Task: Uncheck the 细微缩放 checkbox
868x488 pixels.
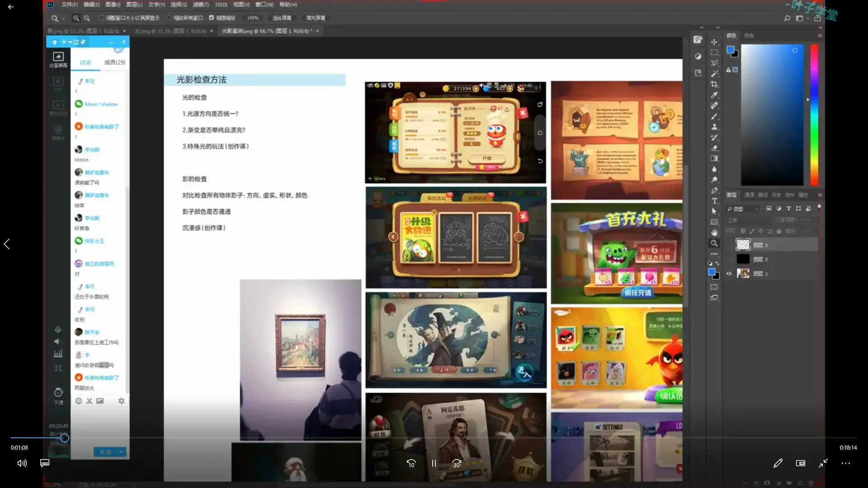Action: [x=211, y=18]
